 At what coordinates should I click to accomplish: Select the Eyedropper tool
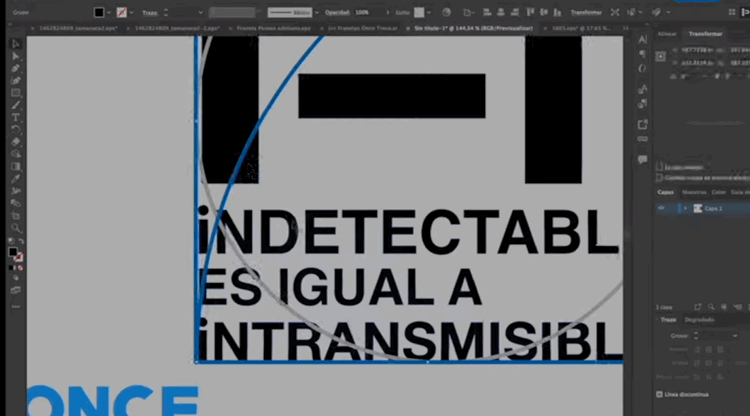(x=15, y=179)
